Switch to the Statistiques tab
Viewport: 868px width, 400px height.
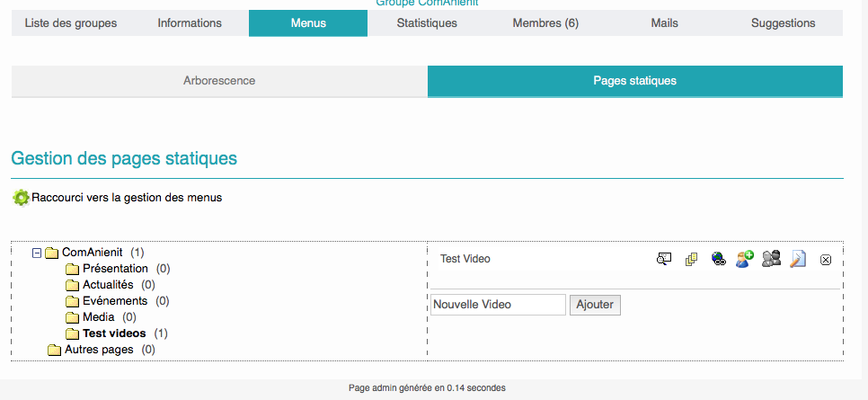point(427,23)
